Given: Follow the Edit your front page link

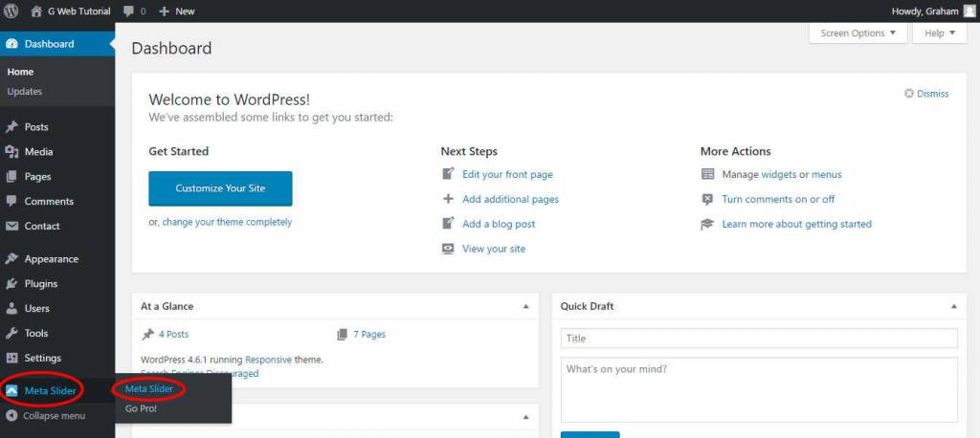Looking at the screenshot, I should click(x=507, y=175).
